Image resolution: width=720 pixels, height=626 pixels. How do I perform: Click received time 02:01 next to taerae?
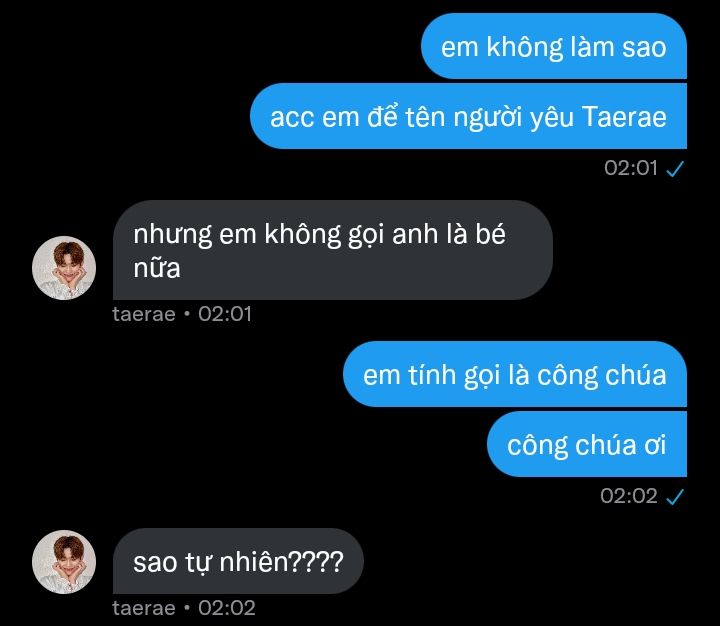pyautogui.click(x=225, y=314)
